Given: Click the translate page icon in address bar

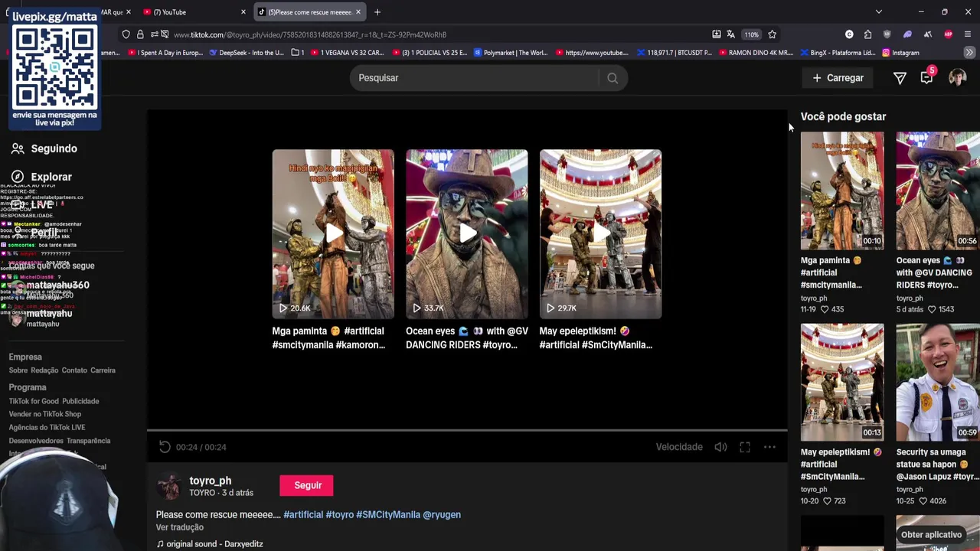Looking at the screenshot, I should pyautogui.click(x=730, y=34).
